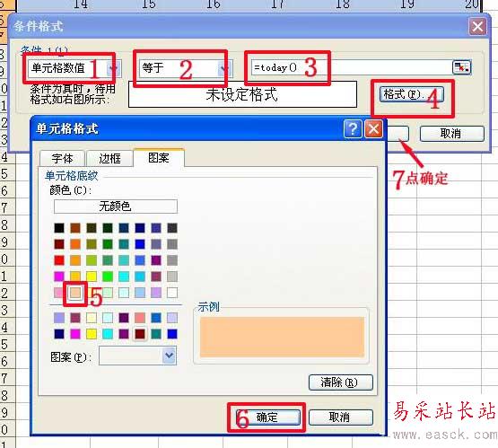The width and height of the screenshot is (498, 448).
Task: Select the 图案 tab
Action: tap(159, 158)
